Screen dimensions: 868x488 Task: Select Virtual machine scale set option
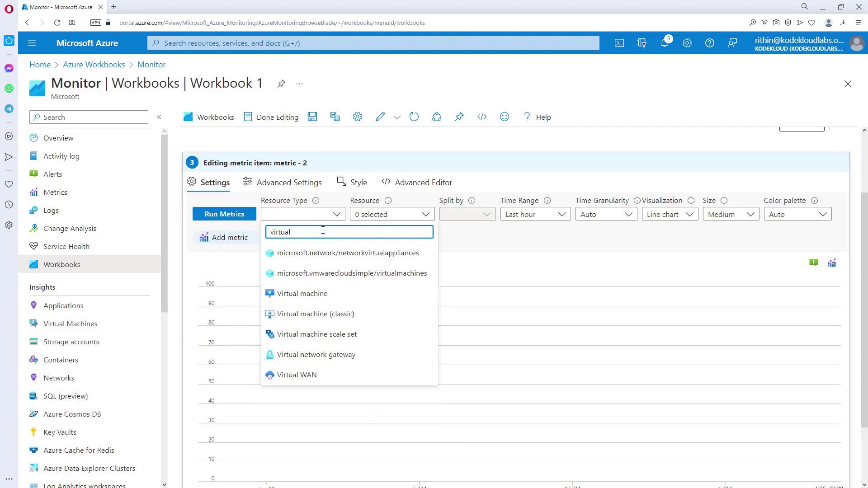click(x=317, y=334)
